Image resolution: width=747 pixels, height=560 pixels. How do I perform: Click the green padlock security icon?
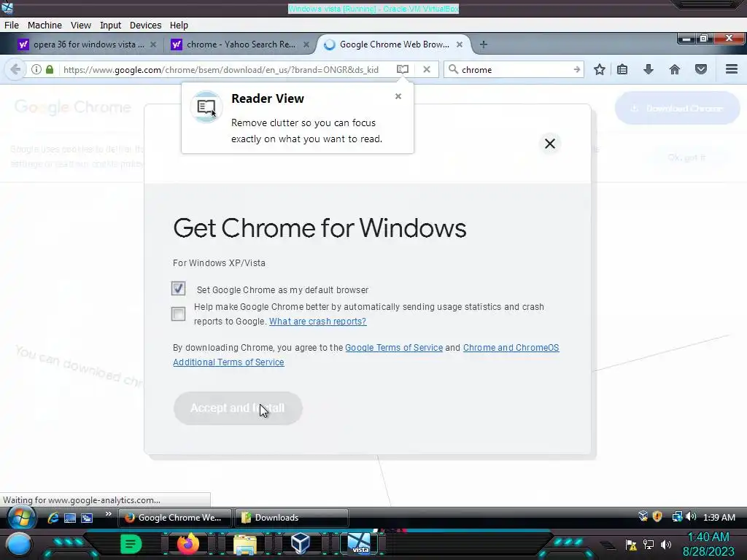50,69
